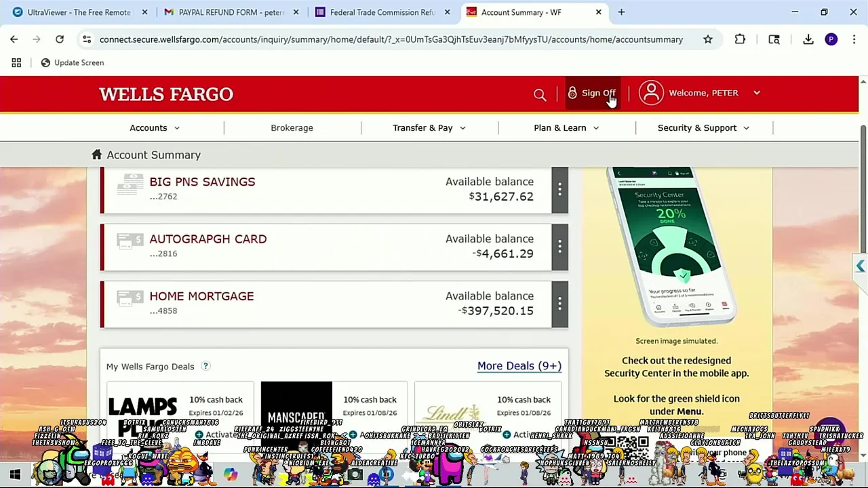Click the -$397,520.15 mortgage balance

[496, 311]
